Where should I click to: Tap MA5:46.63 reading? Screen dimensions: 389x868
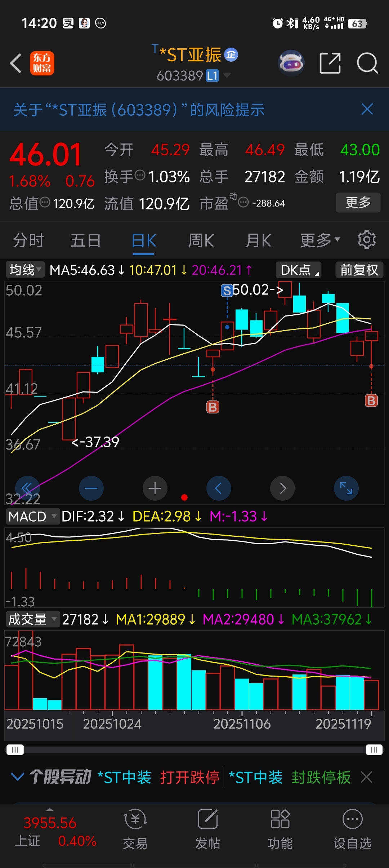pos(87,270)
